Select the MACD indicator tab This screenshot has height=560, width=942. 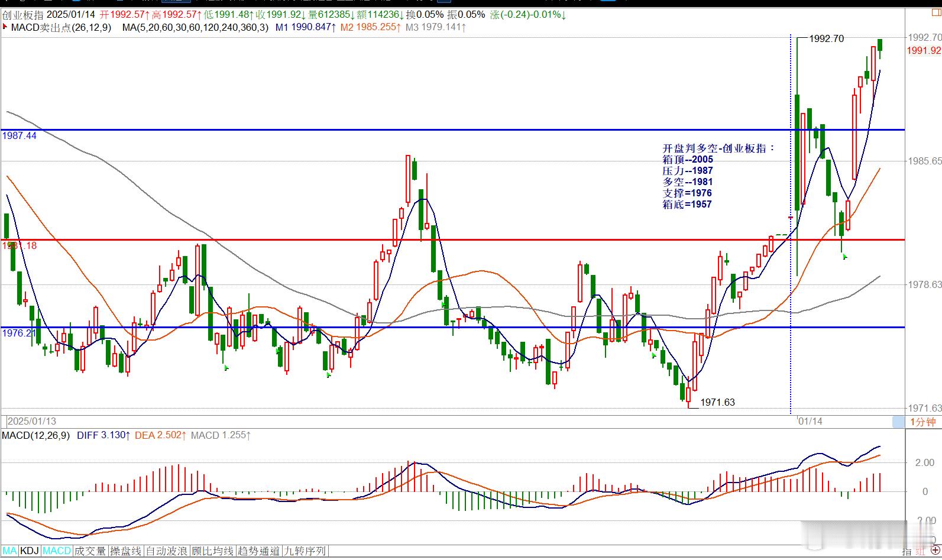(57, 551)
